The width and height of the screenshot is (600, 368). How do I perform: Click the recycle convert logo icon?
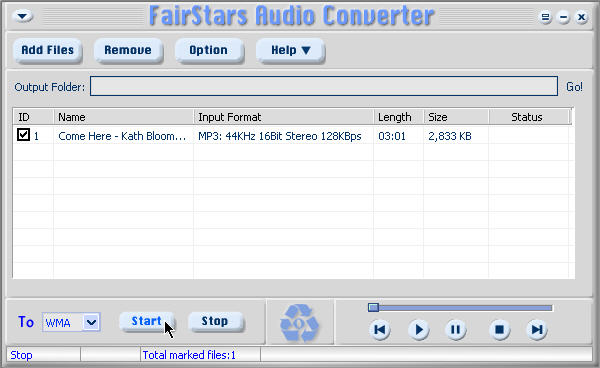point(299,322)
